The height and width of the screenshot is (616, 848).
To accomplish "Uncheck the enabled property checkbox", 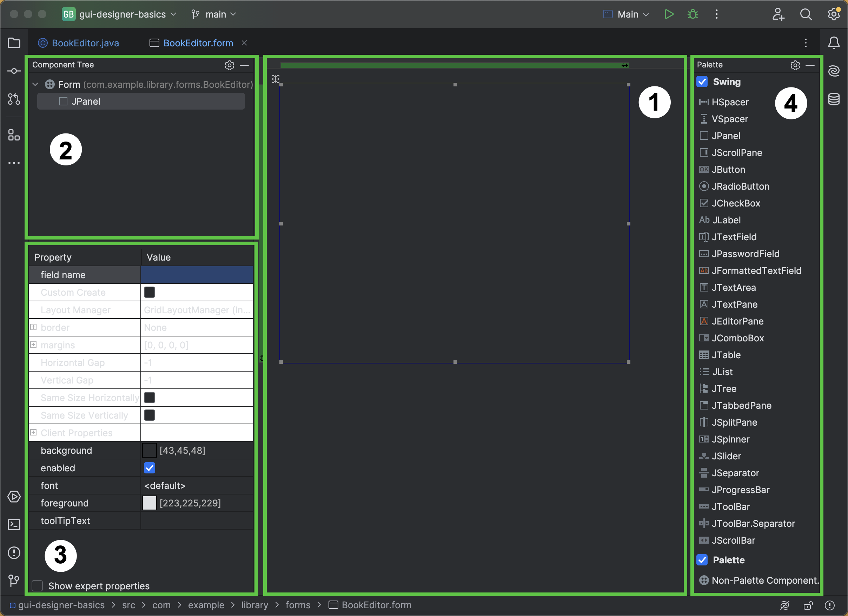I will 150,468.
